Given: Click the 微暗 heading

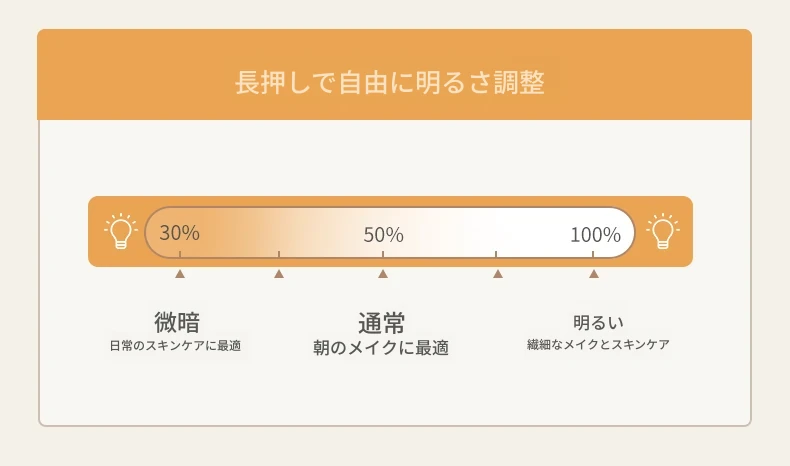Looking at the screenshot, I should tap(177, 322).
